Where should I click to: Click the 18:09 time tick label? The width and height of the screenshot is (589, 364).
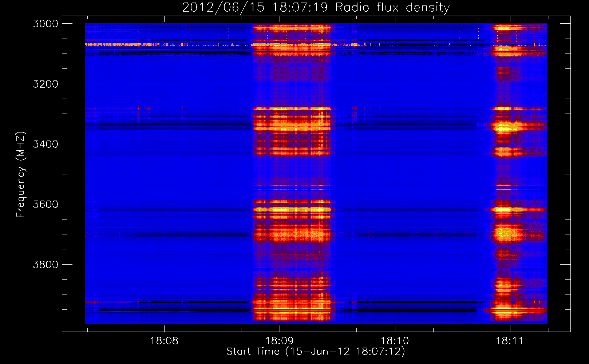[x=280, y=341]
